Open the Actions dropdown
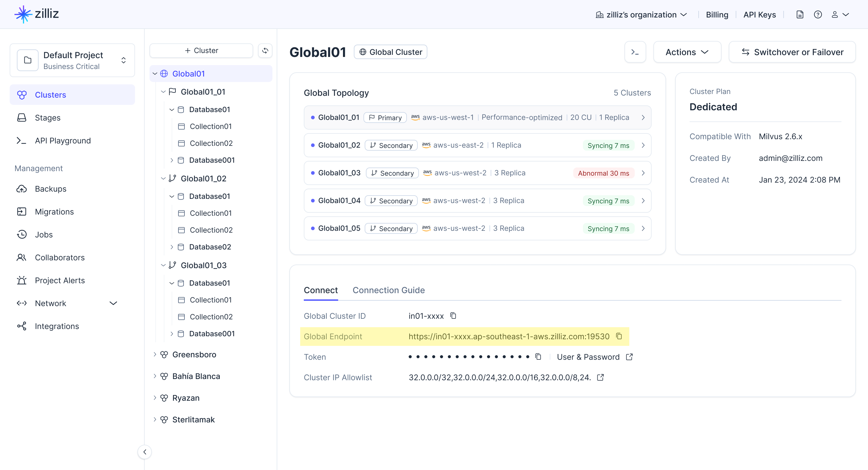The height and width of the screenshot is (470, 868). (x=687, y=52)
